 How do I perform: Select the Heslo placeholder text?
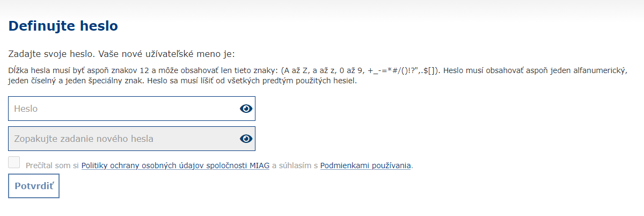pyautogui.click(x=26, y=109)
